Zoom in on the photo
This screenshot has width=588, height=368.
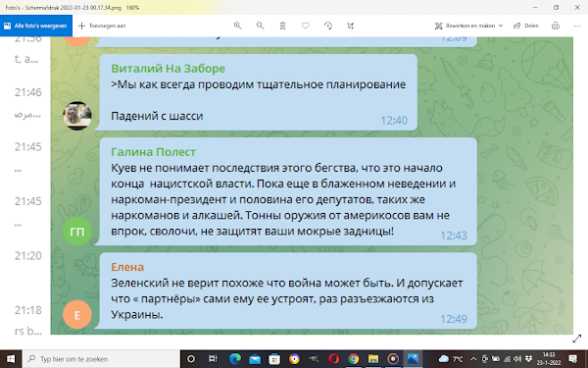237,26
